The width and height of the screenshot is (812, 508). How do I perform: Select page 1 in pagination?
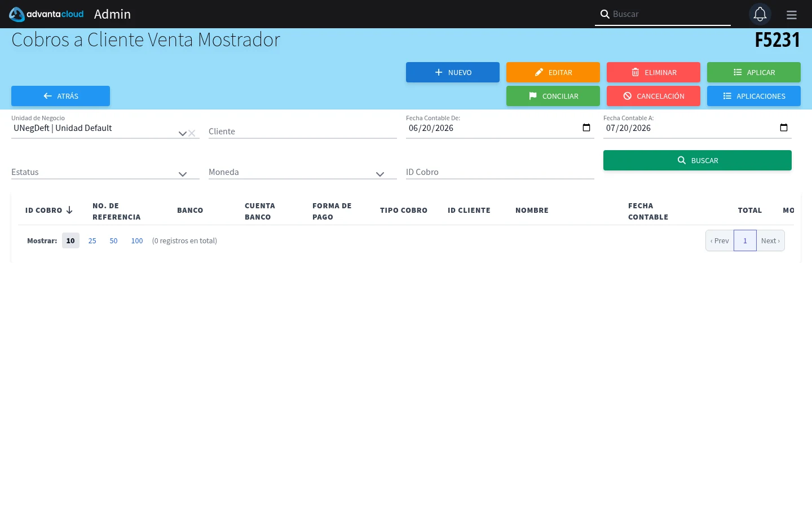coord(745,240)
